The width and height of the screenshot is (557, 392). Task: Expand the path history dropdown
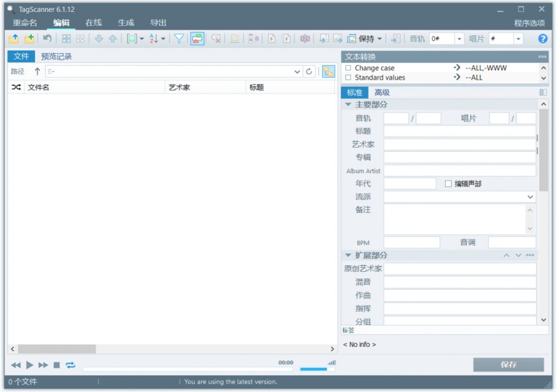pyautogui.click(x=297, y=72)
